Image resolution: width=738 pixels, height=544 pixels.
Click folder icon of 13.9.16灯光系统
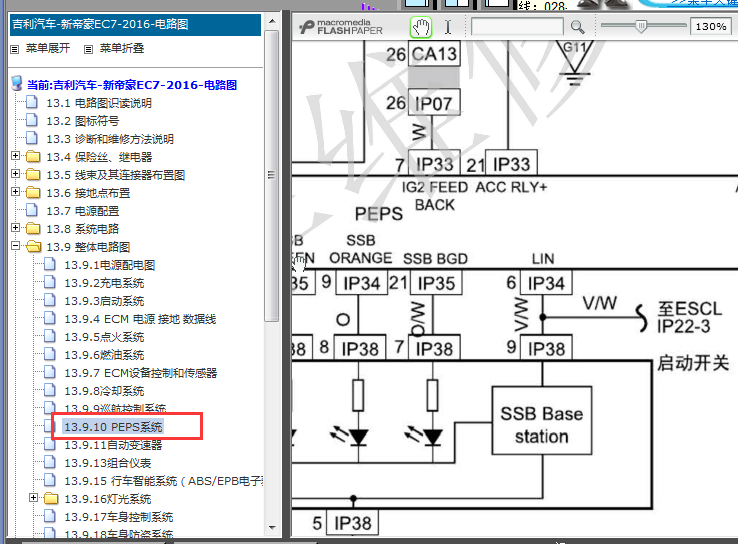[51, 498]
